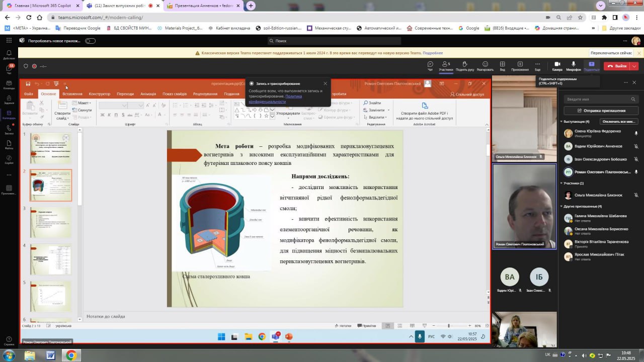Image resolution: width=644 pixels, height=362 pixels.
Task: Click Отправка приглашения button
Action: (601, 111)
